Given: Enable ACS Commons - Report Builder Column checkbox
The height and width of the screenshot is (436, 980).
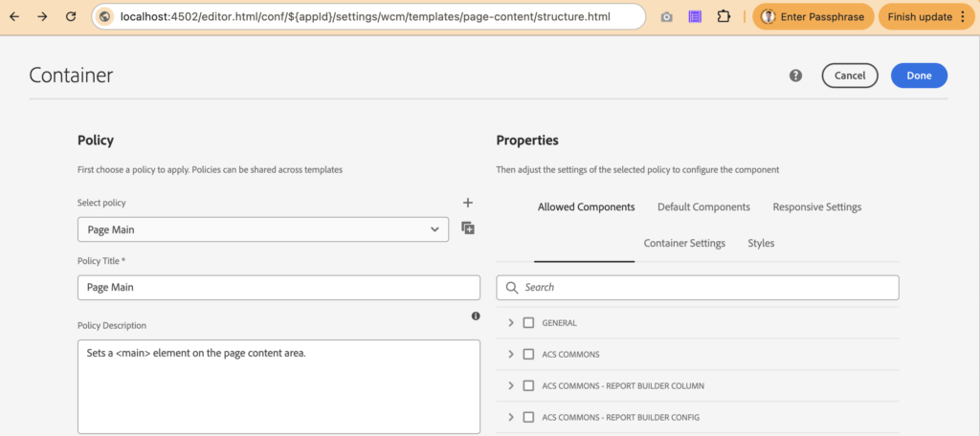Looking at the screenshot, I should coord(528,386).
